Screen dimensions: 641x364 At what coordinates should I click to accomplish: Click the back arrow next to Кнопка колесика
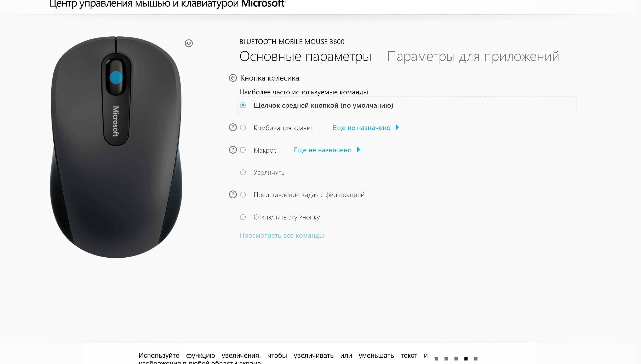(x=233, y=78)
